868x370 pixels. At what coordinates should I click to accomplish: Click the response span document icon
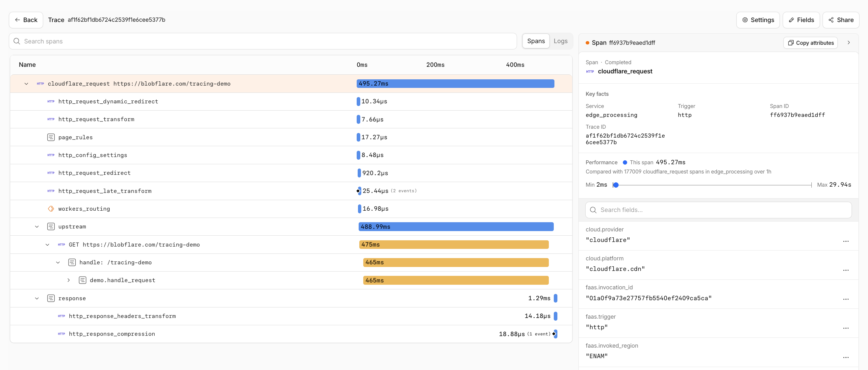pos(51,299)
